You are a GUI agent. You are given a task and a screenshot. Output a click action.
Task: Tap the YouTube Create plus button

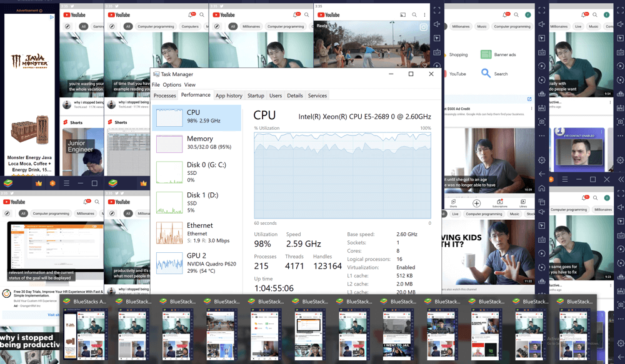point(476,203)
